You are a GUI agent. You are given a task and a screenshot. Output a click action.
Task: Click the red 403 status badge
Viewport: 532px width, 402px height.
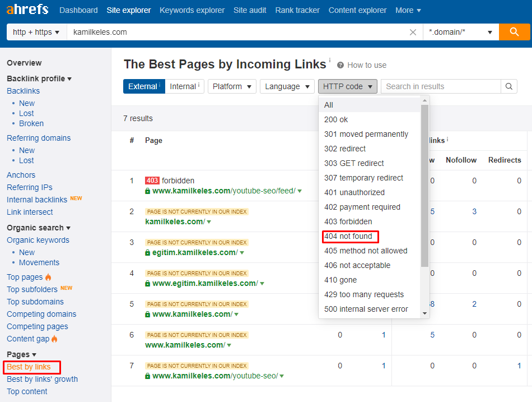pos(152,181)
